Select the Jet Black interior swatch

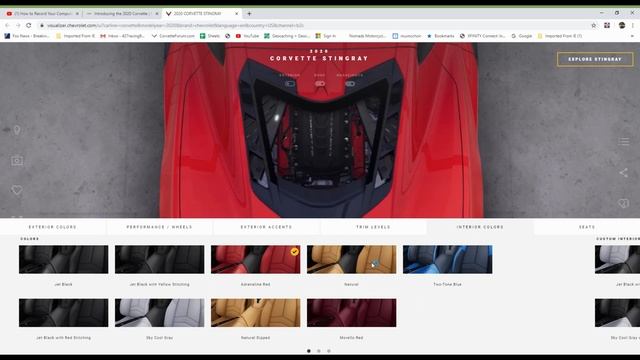tap(64, 260)
